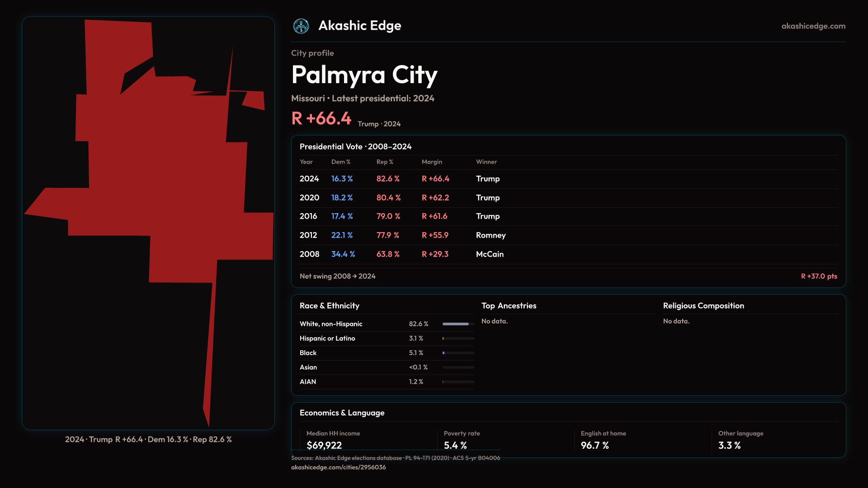868x488 pixels.
Task: Click the map caption below the map
Action: (148, 440)
